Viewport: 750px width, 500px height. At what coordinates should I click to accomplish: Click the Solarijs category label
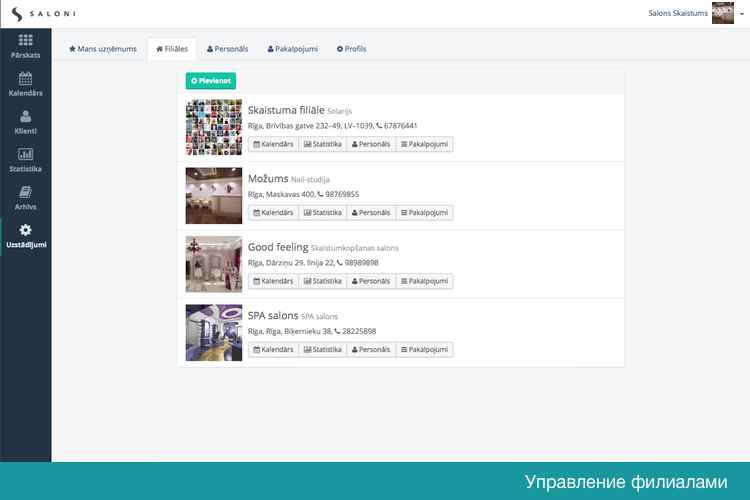tap(340, 111)
